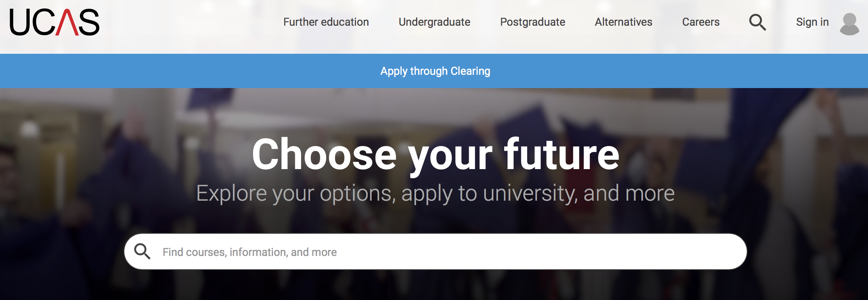Click the grey user avatar icon
Image resolution: width=868 pixels, height=300 pixels.
coord(849,24)
